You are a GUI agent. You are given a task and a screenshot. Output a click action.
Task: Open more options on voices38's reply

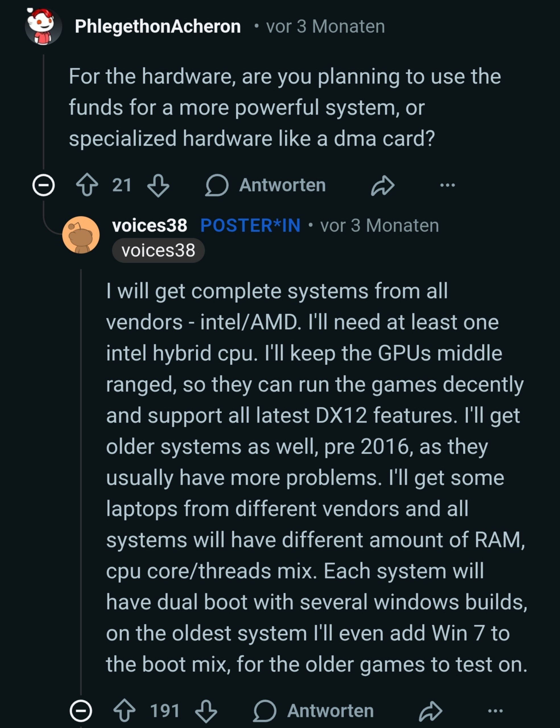[x=495, y=711]
